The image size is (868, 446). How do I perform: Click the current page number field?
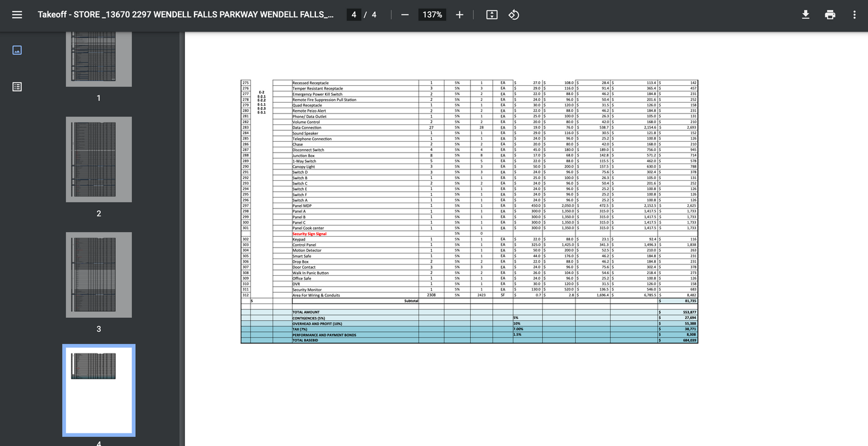coord(354,14)
